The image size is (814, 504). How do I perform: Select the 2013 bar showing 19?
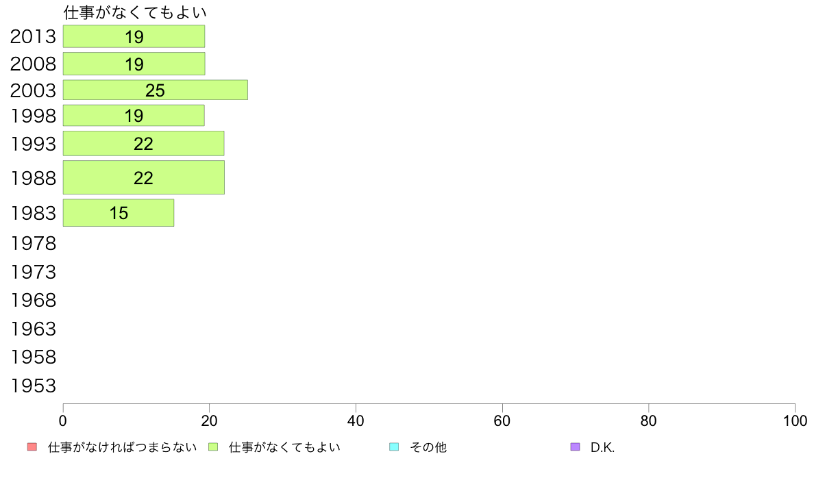[x=134, y=36]
